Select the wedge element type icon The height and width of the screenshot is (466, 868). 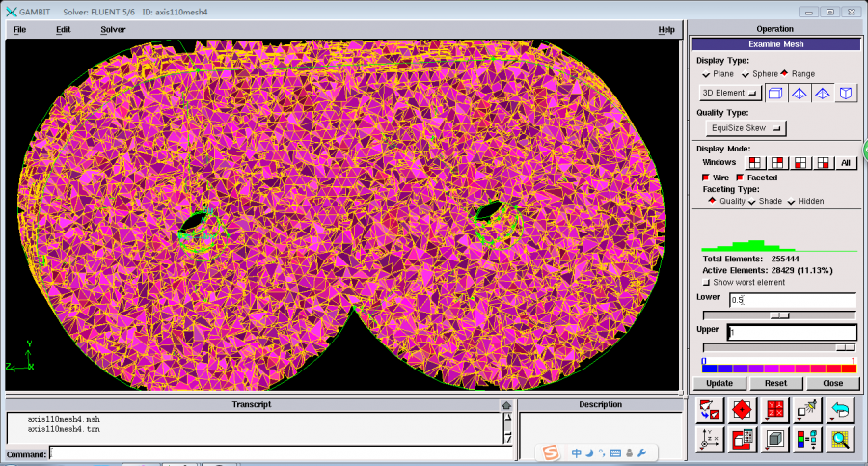click(845, 93)
